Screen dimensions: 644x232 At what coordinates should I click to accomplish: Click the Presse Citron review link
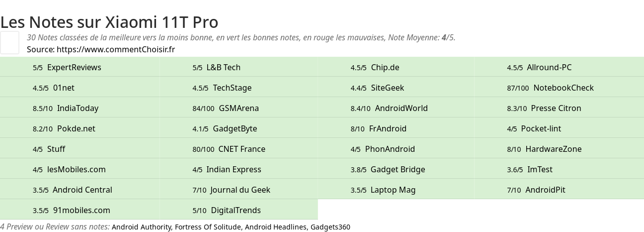click(556, 108)
